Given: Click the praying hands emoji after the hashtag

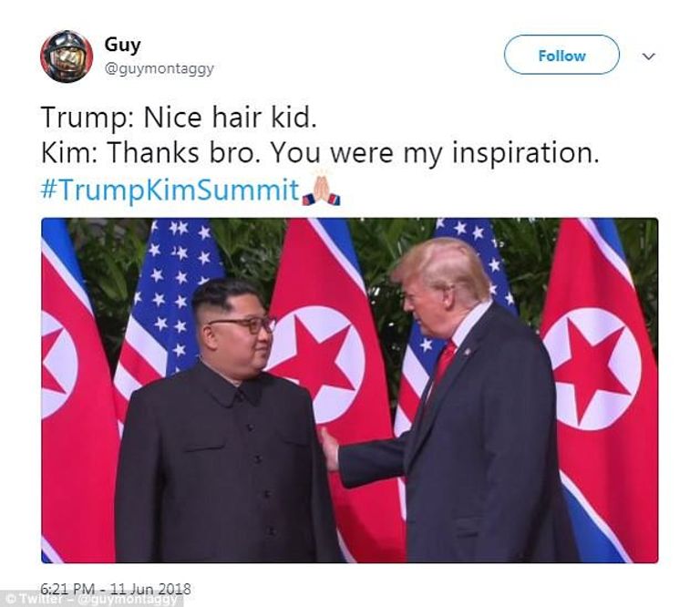Looking at the screenshot, I should pyautogui.click(x=321, y=190).
